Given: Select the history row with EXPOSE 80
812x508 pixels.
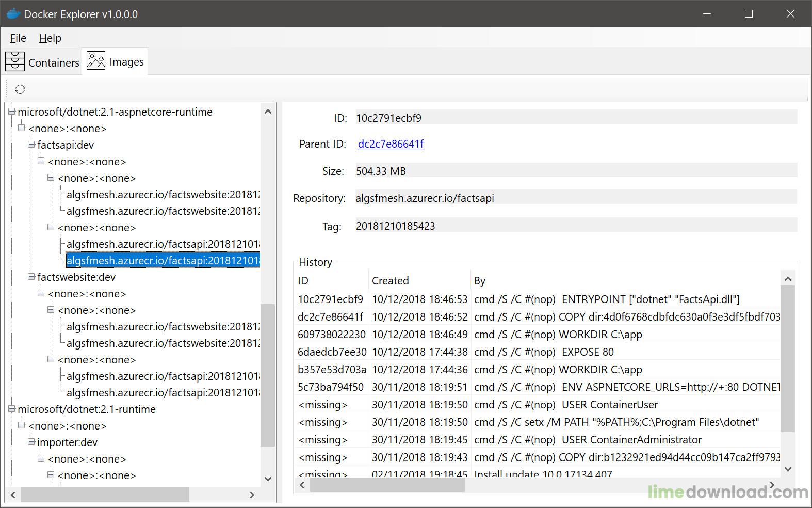Looking at the screenshot, I should click(x=537, y=352).
